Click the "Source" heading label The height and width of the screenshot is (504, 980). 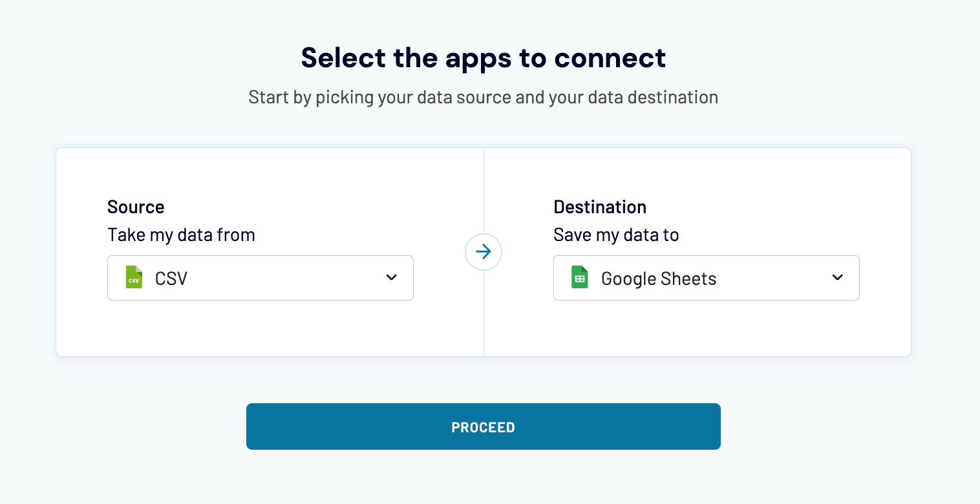[136, 207]
